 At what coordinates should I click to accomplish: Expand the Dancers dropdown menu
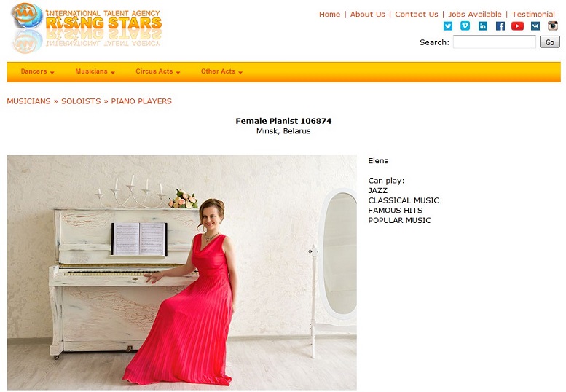(x=37, y=71)
